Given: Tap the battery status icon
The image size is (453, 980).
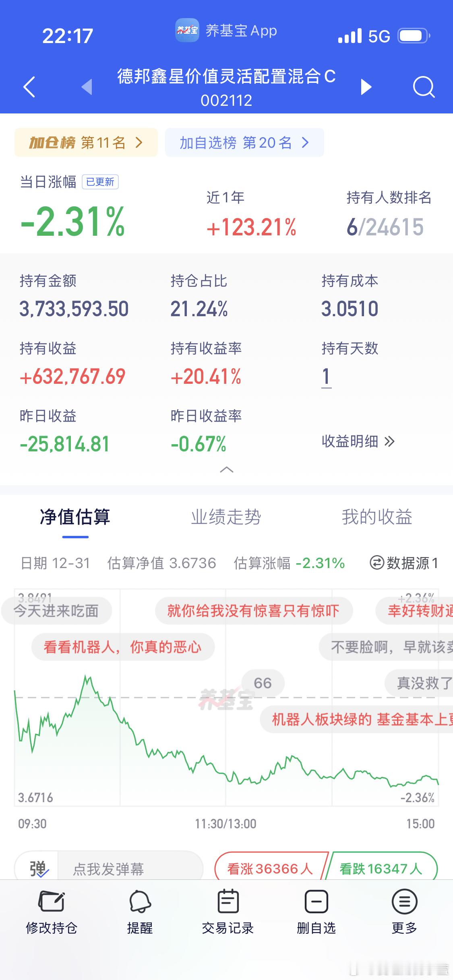Looking at the screenshot, I should 414,36.
